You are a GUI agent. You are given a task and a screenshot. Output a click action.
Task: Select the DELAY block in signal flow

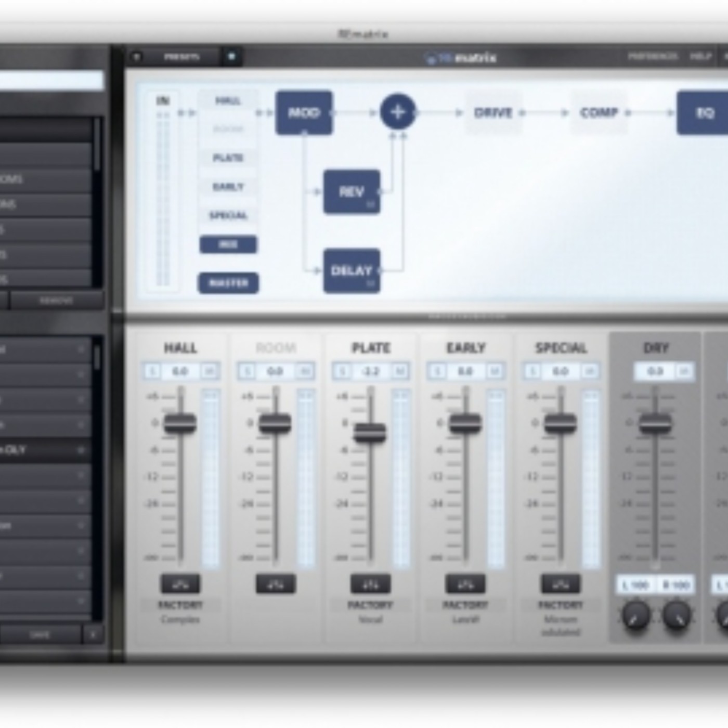click(352, 270)
